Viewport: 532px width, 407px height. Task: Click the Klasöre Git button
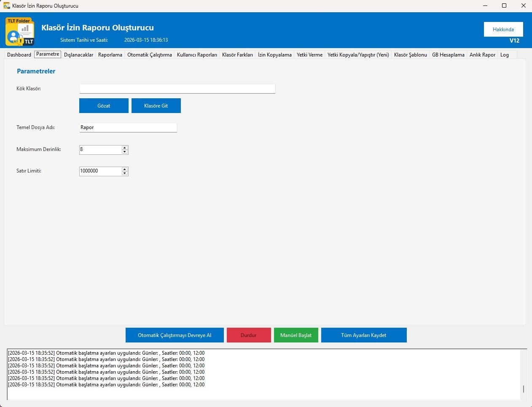[156, 106]
